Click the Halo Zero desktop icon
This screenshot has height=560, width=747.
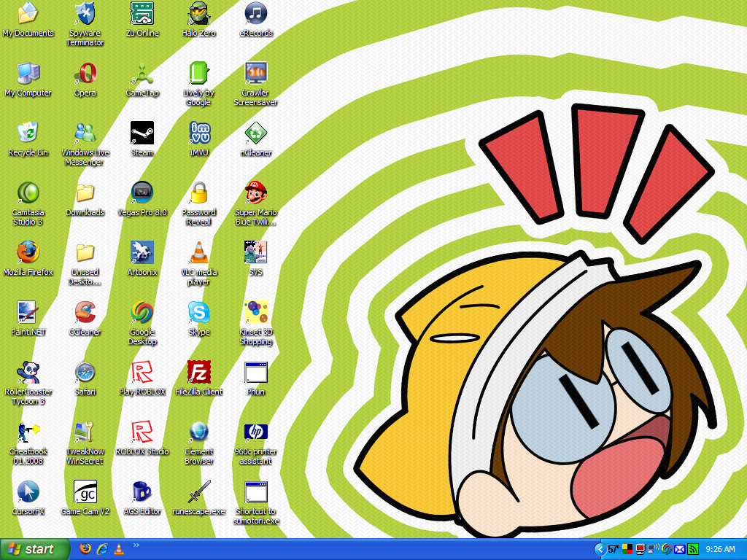198,13
